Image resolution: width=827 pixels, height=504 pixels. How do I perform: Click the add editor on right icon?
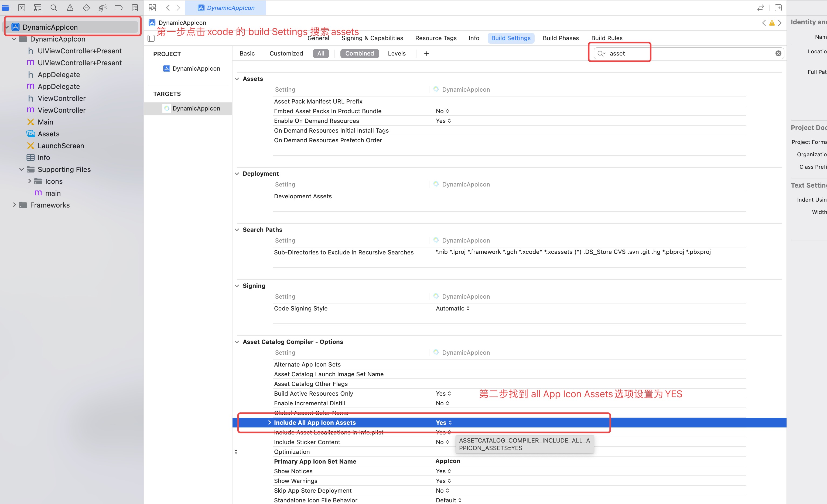coord(778,8)
